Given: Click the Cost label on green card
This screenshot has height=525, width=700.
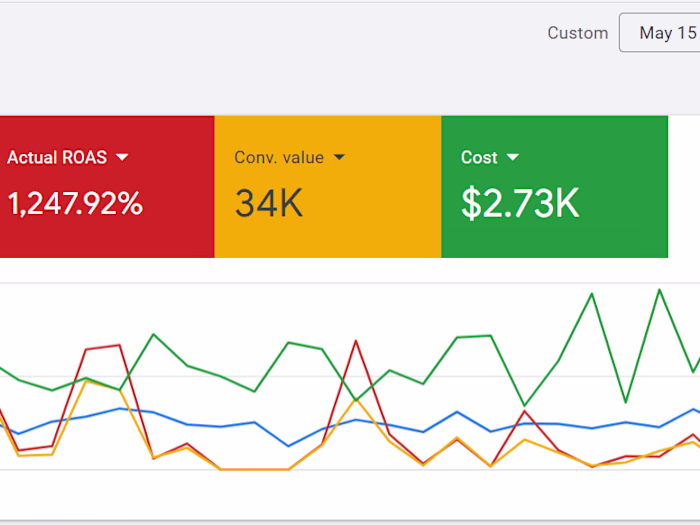Looking at the screenshot, I should point(479,157).
